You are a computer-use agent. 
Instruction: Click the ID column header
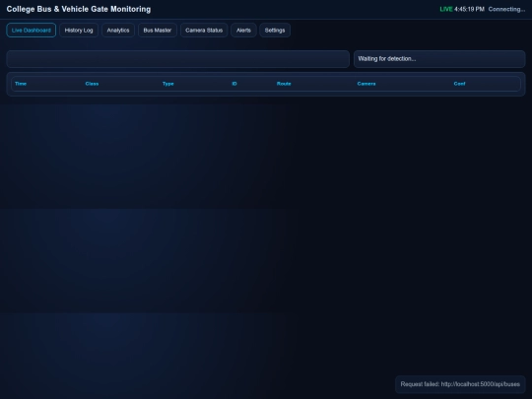pyautogui.click(x=234, y=84)
